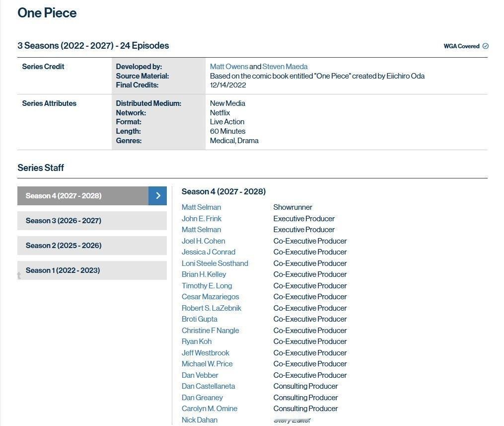Click Timothy E. Long's name
Screen dimensions: 504x426
207,286
